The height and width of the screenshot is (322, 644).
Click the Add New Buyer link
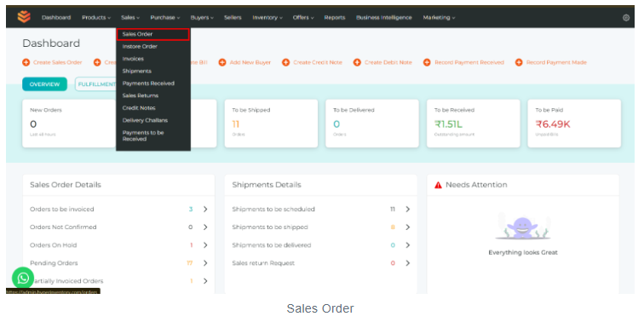point(250,62)
